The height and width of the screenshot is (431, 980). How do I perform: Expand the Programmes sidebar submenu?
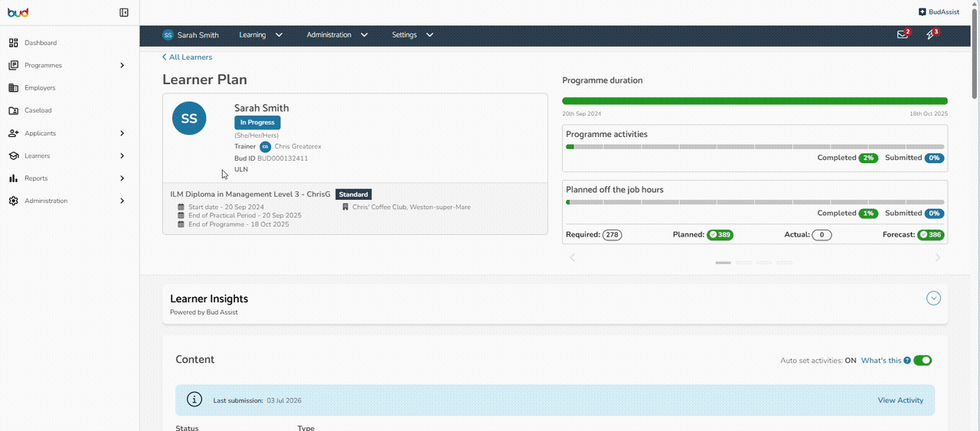point(122,65)
